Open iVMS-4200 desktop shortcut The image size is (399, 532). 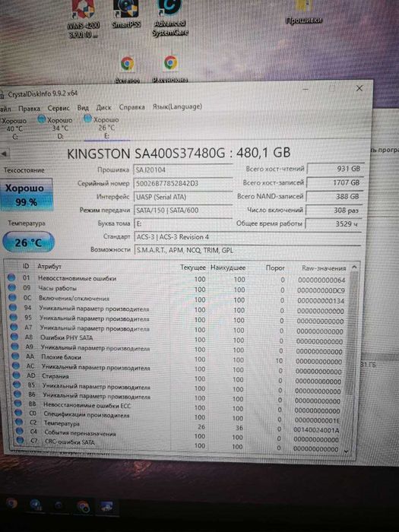pos(83,19)
